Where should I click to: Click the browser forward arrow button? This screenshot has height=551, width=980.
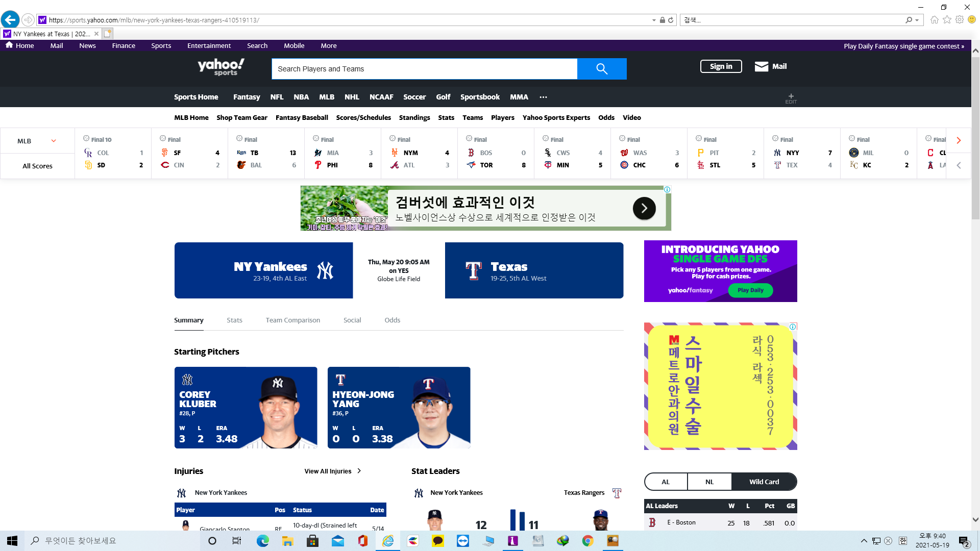tap(28, 20)
